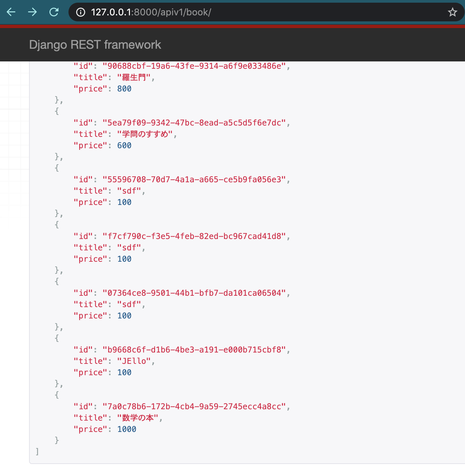The height and width of the screenshot is (476, 465).
Task: Click the price value 600
Action: (x=124, y=146)
